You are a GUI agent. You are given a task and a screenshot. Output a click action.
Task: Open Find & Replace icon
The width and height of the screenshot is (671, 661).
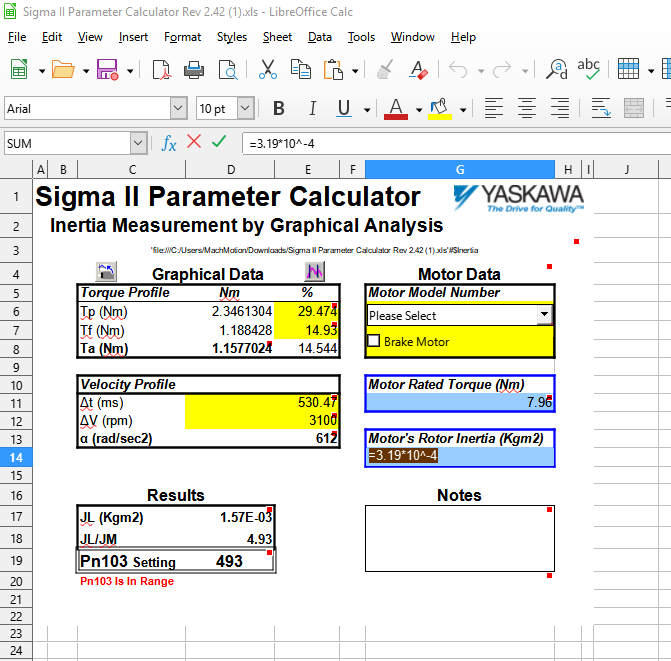coord(556,69)
